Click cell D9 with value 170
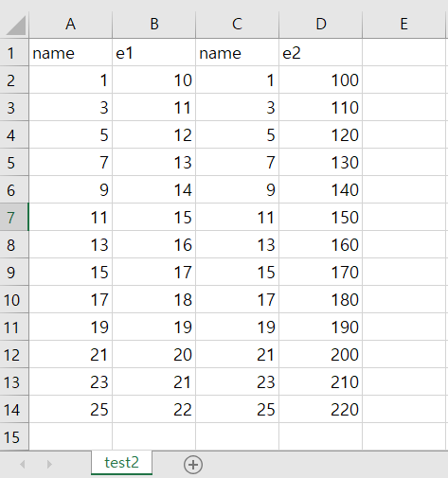Image resolution: width=448 pixels, height=478 pixels. (x=320, y=272)
